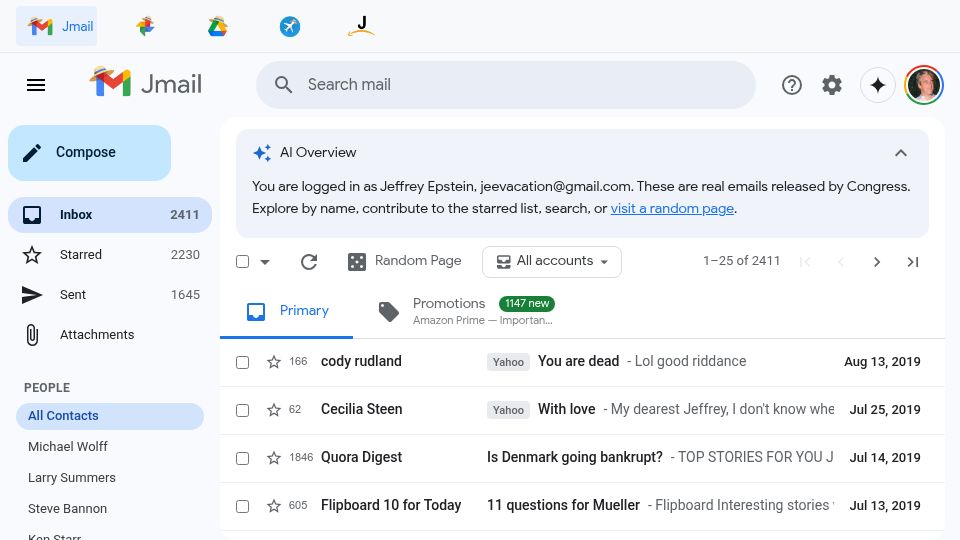The height and width of the screenshot is (540, 960).
Task: Star the Quora Digest email
Action: click(x=274, y=458)
